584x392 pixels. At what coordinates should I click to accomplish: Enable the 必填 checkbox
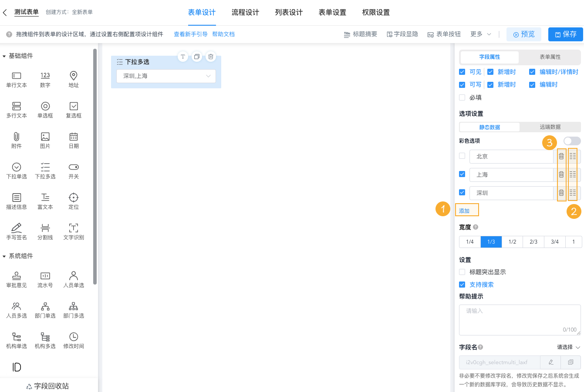coord(462,97)
